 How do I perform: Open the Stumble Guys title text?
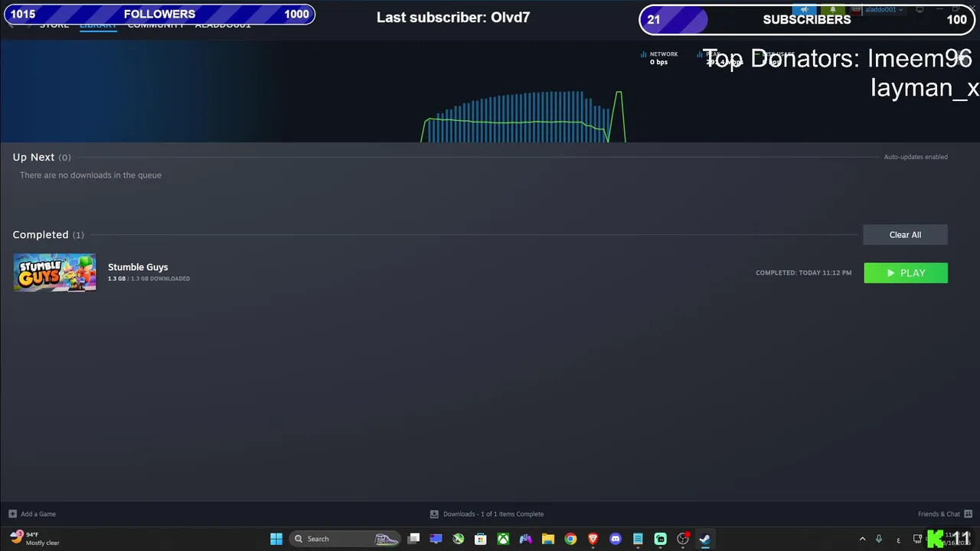coord(138,267)
